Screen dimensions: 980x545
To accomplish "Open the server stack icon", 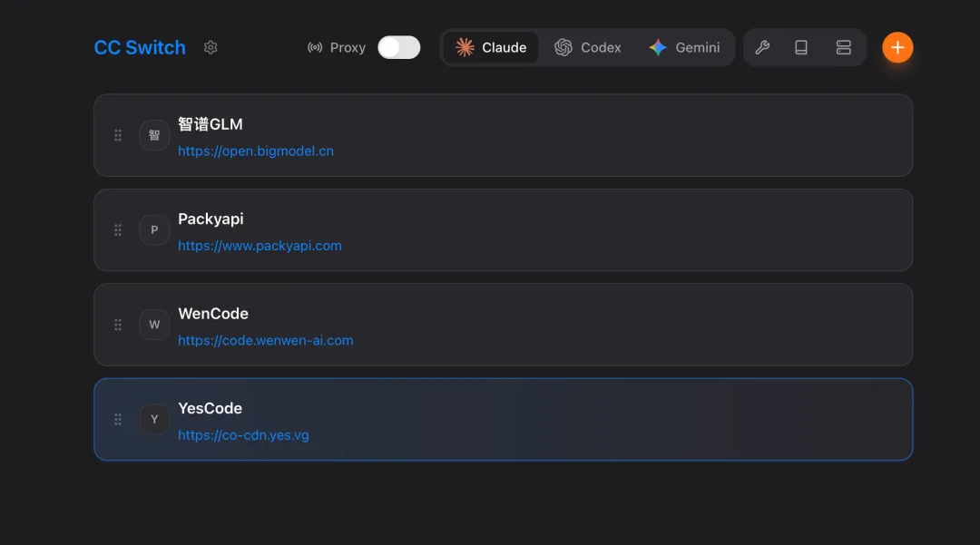I will tap(844, 47).
